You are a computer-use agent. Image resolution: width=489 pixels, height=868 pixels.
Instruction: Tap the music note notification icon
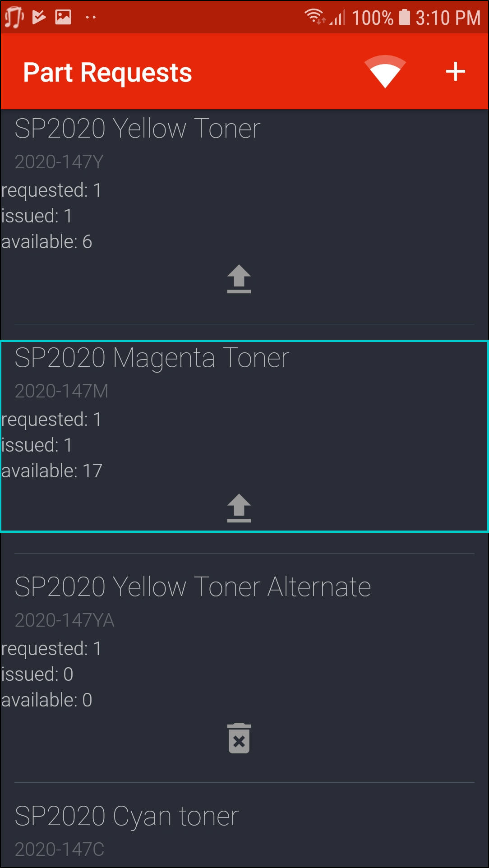click(14, 17)
